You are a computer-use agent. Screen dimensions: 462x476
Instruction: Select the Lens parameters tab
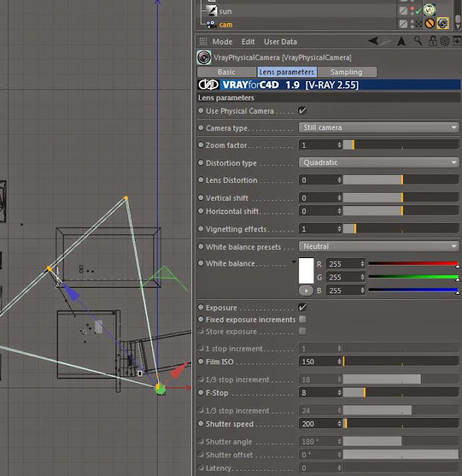(x=286, y=72)
